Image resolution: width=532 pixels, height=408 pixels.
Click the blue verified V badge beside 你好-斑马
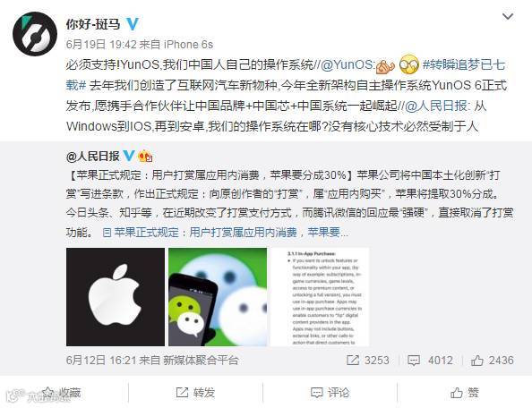click(133, 24)
